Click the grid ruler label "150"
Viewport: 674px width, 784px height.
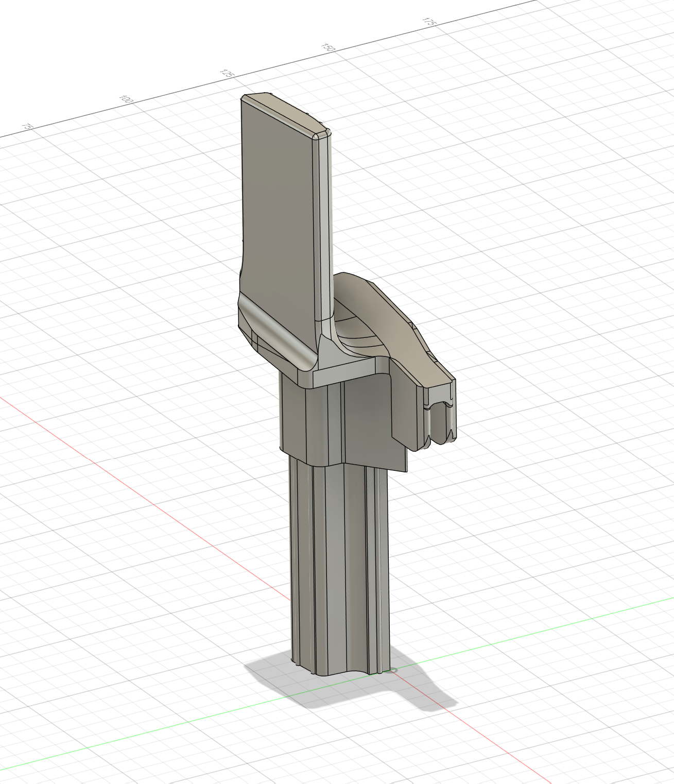[328, 48]
